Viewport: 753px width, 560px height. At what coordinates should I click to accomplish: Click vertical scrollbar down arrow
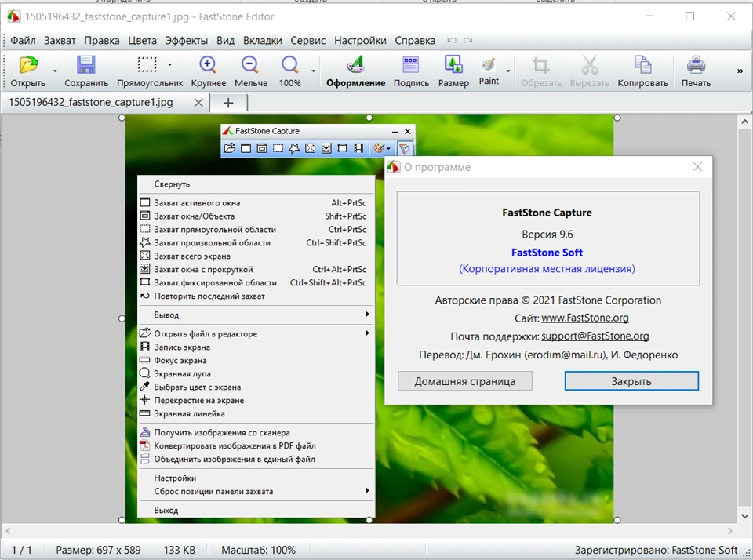(x=744, y=516)
